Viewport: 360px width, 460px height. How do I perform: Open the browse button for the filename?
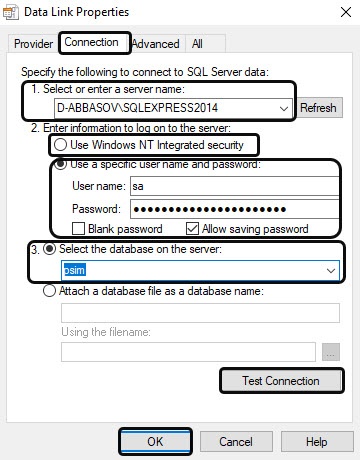[331, 352]
